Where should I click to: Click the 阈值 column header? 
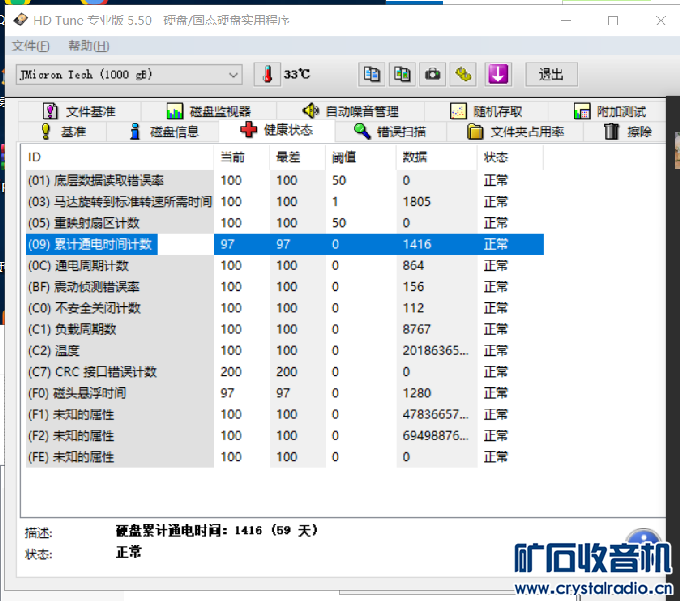[x=361, y=157]
